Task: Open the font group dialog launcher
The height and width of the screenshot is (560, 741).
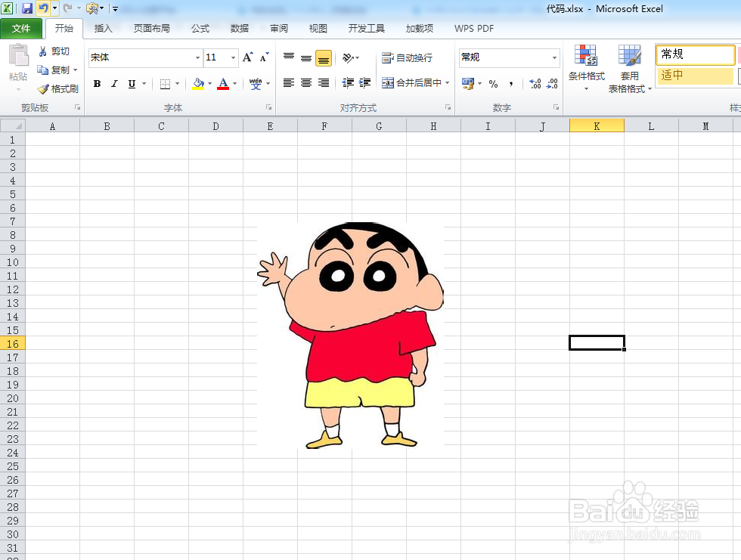Action: point(268,107)
